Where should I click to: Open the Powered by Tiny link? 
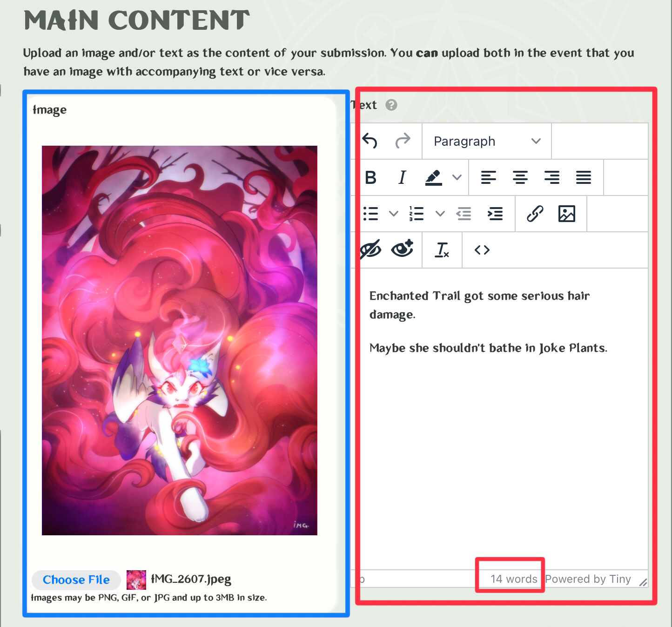tap(588, 579)
